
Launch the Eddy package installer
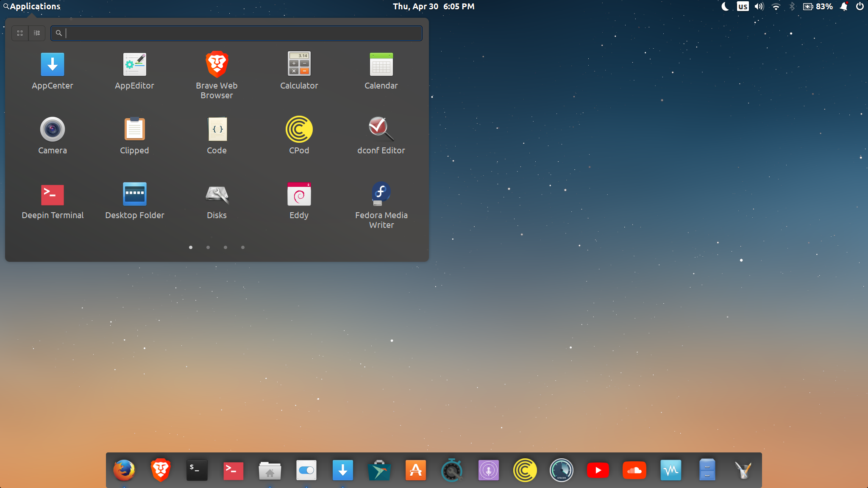[299, 200]
